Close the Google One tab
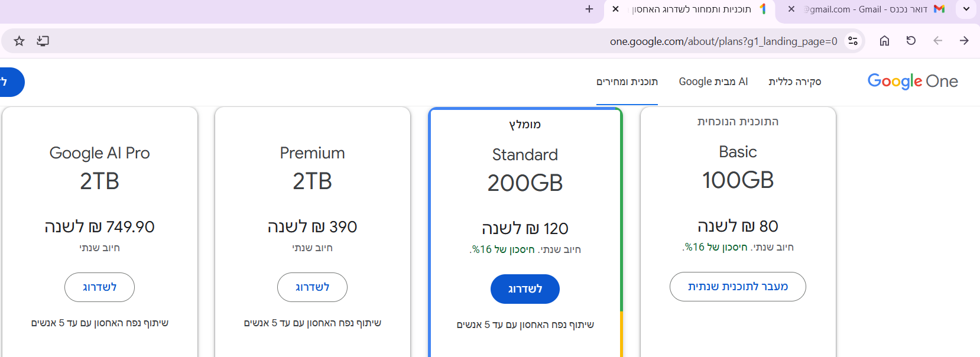Screen dimensions: 980x357 tap(615, 9)
